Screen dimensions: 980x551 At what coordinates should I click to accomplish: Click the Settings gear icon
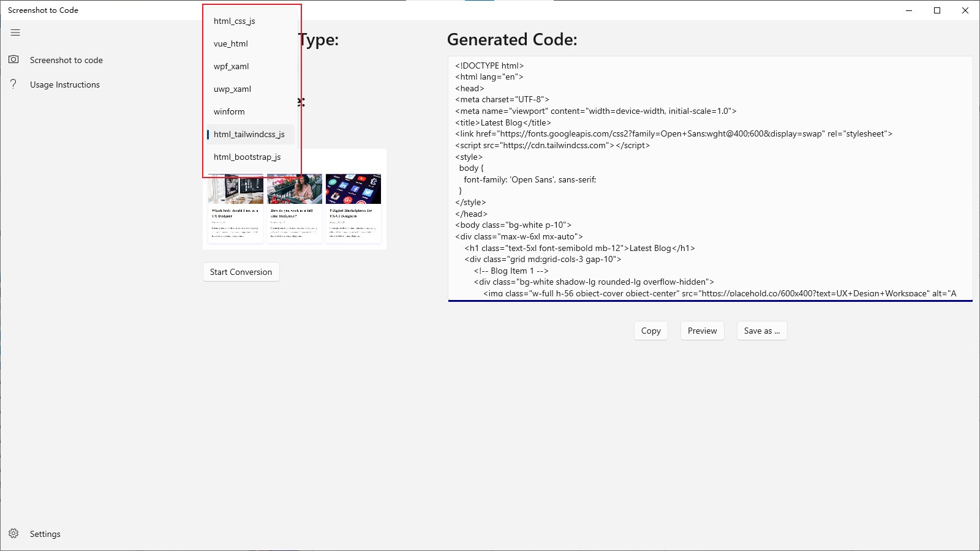[x=13, y=533]
